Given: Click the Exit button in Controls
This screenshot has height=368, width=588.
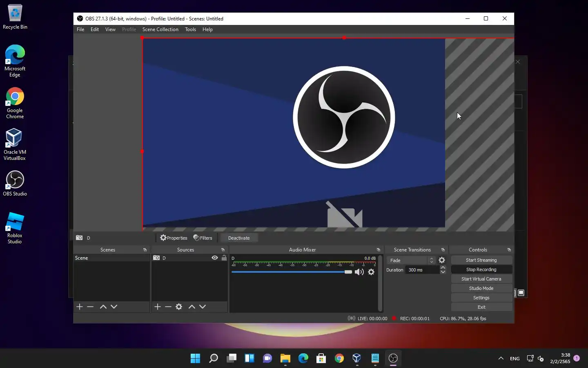Looking at the screenshot, I should pos(481,307).
